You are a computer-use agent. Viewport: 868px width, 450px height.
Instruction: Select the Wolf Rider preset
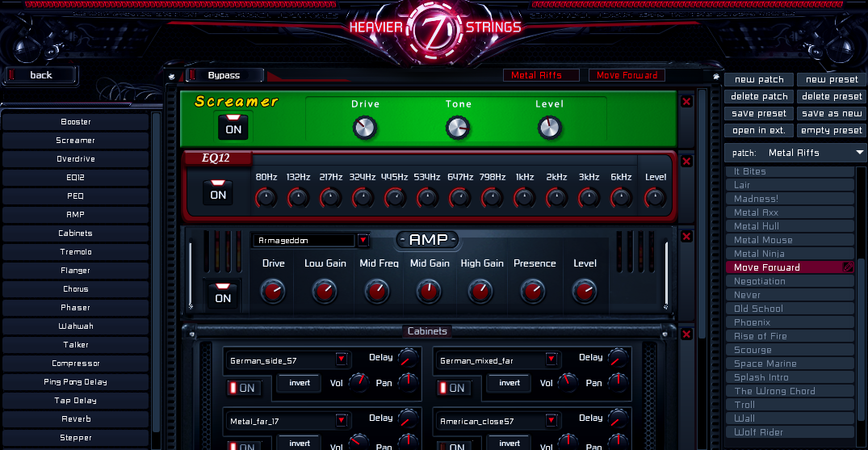point(790,432)
